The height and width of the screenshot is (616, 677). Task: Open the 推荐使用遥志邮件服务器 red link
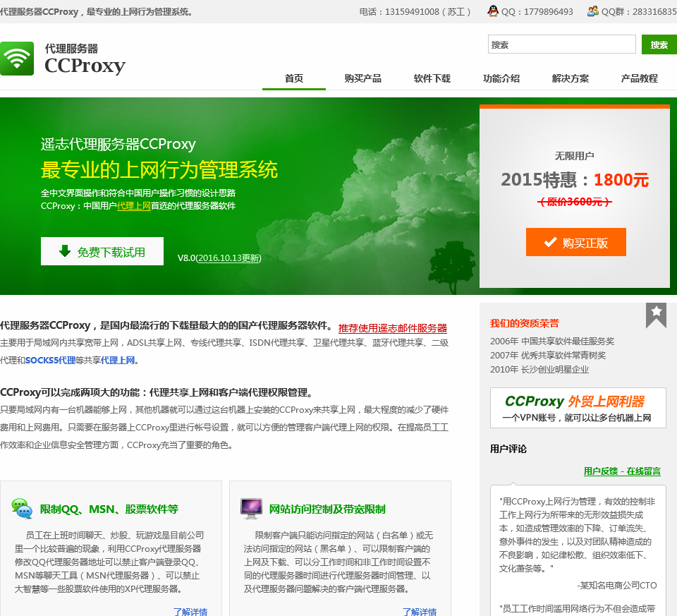coord(393,328)
